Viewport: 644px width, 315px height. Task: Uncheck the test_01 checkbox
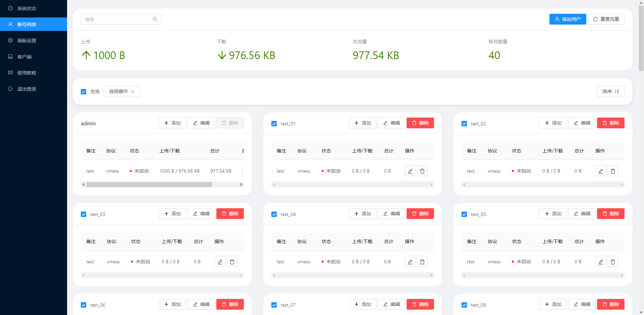[274, 124]
